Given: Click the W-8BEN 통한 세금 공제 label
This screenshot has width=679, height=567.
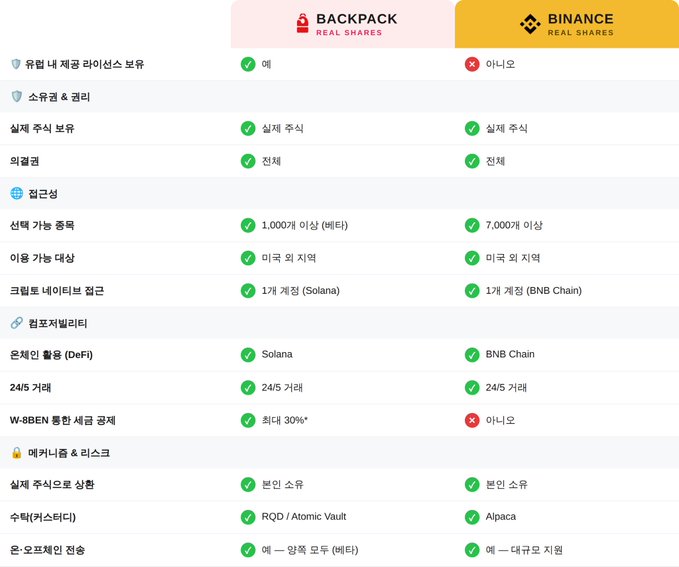Looking at the screenshot, I should pos(62,420).
